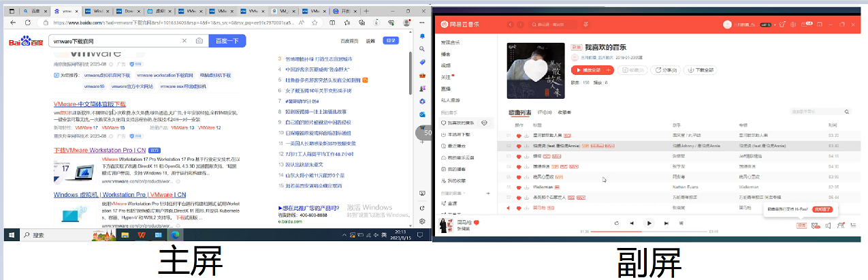
Task: Click the 百度一下 search button
Action: (x=227, y=41)
